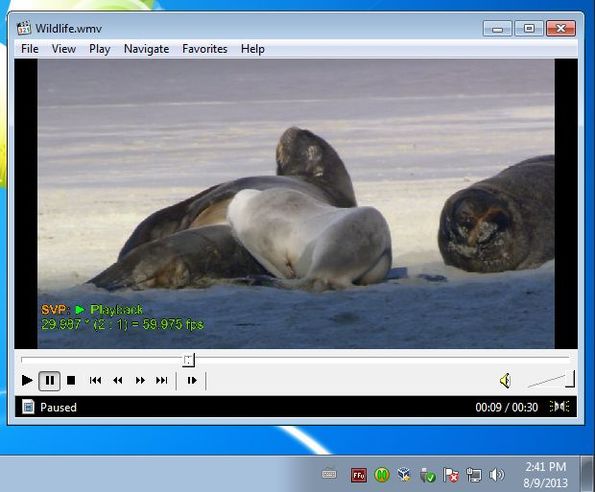Open the system volume tray icon

pyautogui.click(x=497, y=475)
